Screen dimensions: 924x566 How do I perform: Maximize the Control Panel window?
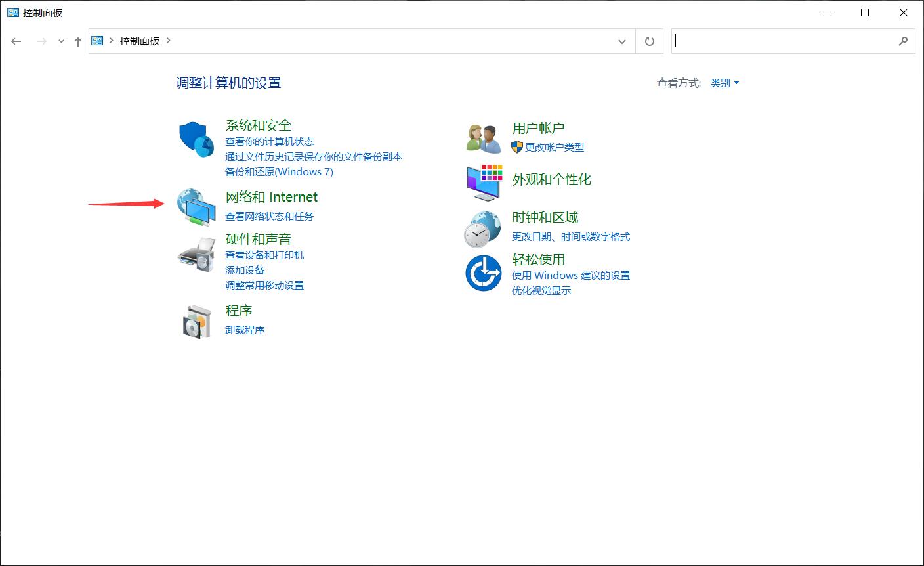click(865, 12)
